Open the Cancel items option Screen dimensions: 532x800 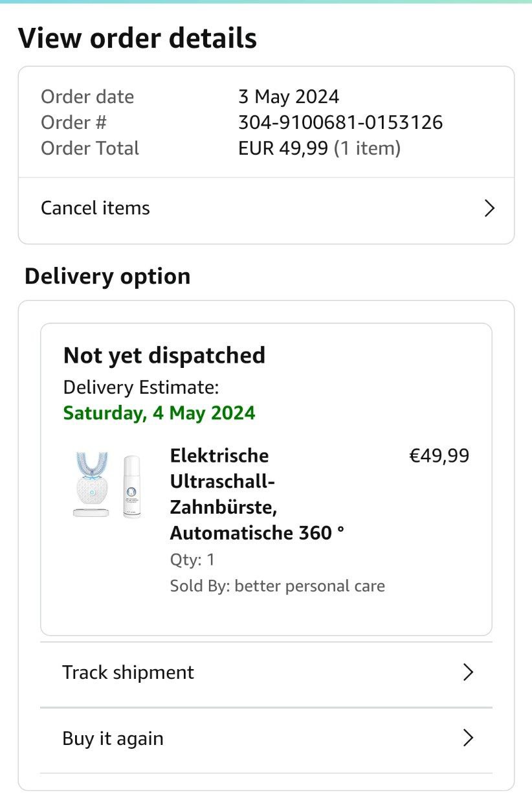tap(96, 209)
